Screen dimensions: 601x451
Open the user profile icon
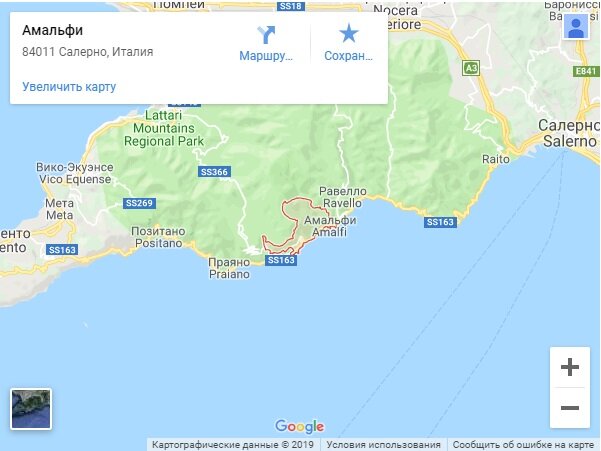pyautogui.click(x=576, y=27)
